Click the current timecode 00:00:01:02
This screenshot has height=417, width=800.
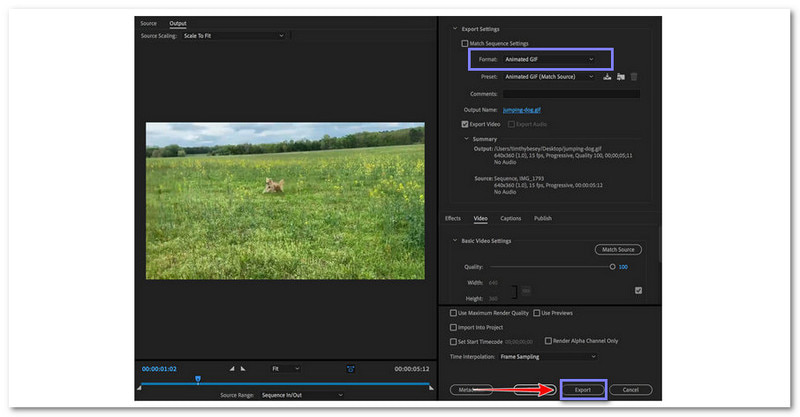point(159,369)
